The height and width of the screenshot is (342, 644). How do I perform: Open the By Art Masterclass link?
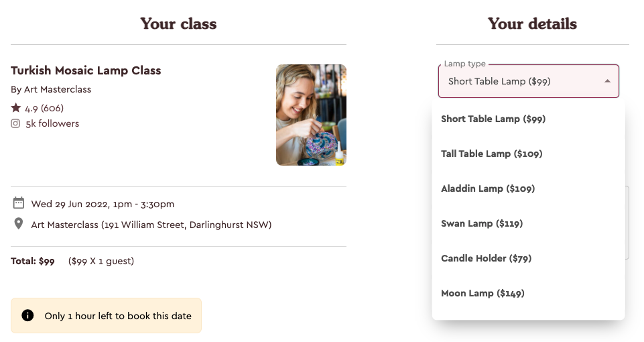coord(51,89)
